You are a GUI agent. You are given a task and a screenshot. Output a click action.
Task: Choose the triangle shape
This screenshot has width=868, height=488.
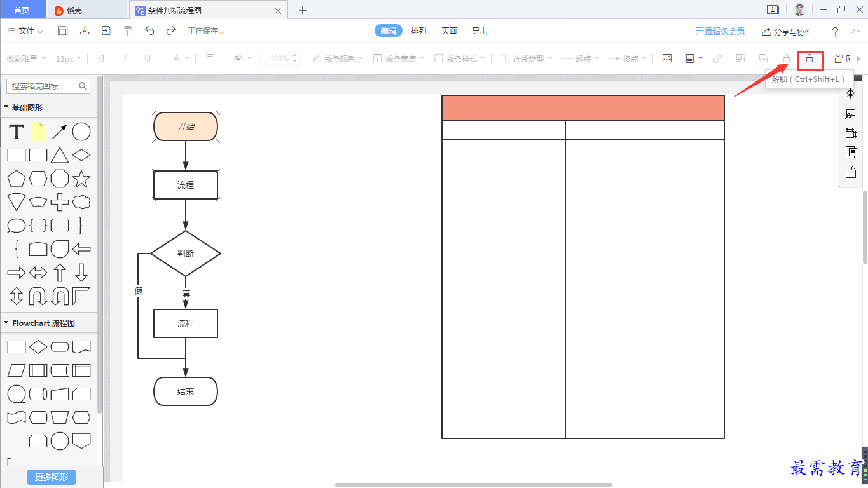click(60, 155)
